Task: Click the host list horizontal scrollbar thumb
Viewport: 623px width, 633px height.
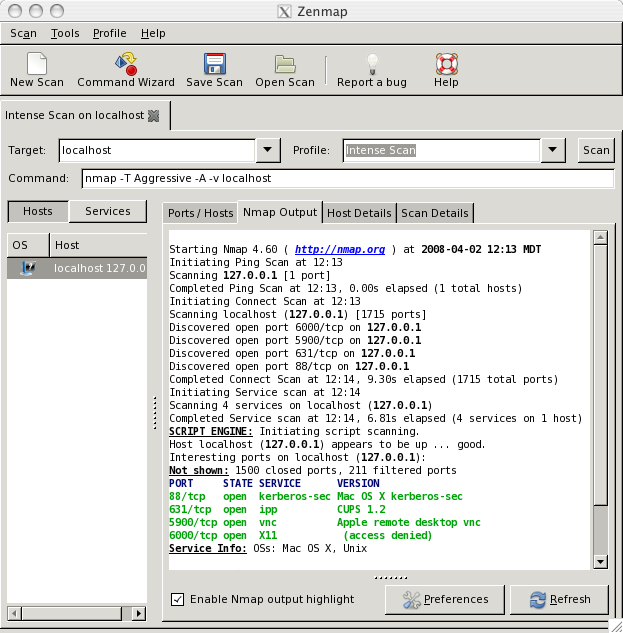Action: (72, 614)
